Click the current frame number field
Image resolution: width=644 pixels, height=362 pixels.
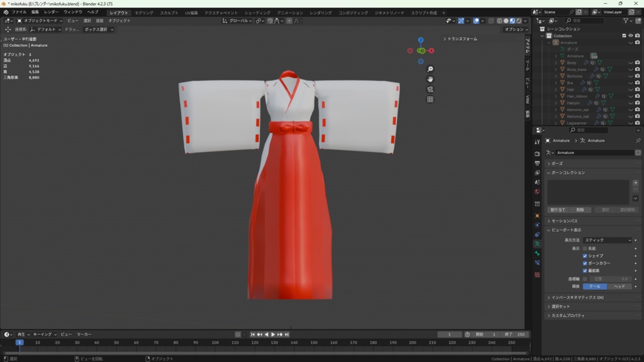[450, 334]
